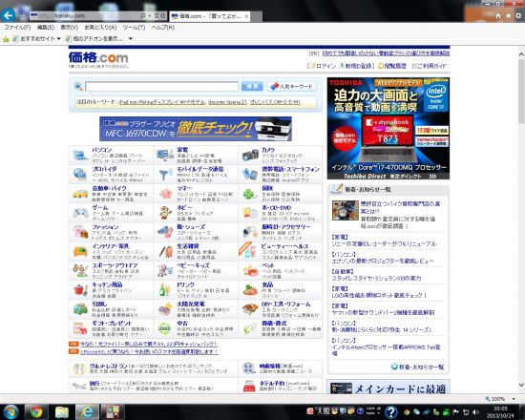Image resolution: width=525 pixels, height=420 pixels.
Task: Open the ホテル予約 link
Action: click(272, 383)
